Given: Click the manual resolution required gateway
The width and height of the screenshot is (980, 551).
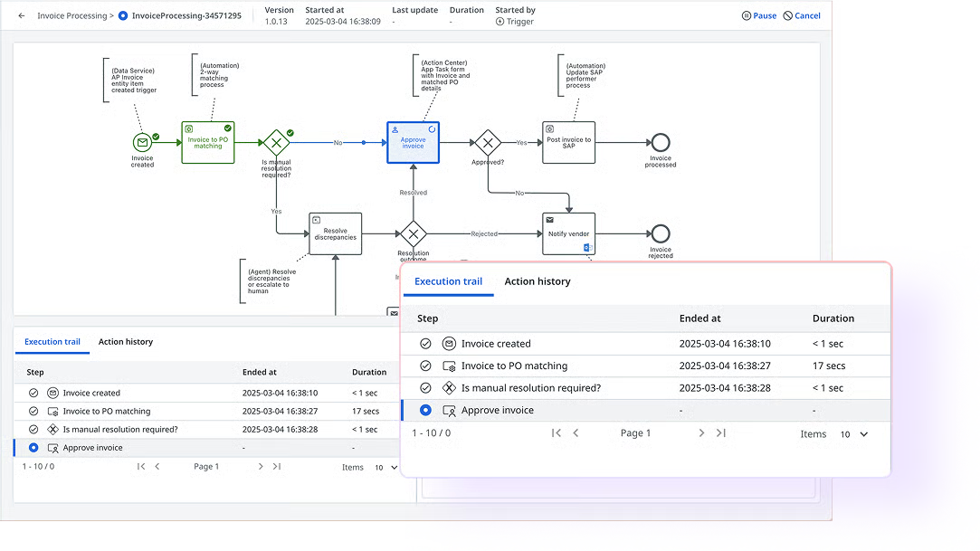Looking at the screenshot, I should pyautogui.click(x=276, y=142).
